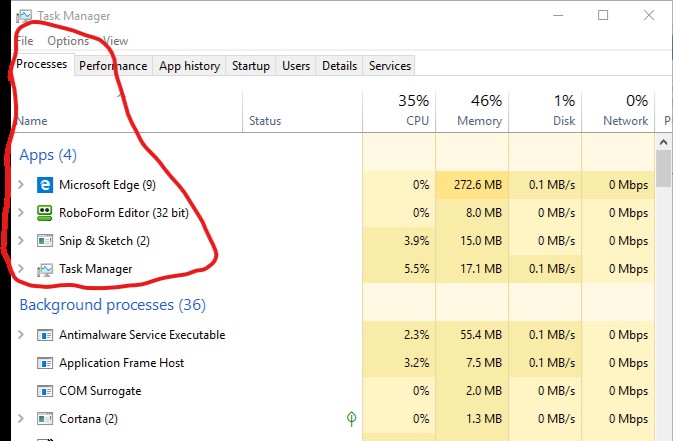This screenshot has width=673, height=441.
Task: Select the Microsoft Edge (9) row name
Action: [107, 185]
